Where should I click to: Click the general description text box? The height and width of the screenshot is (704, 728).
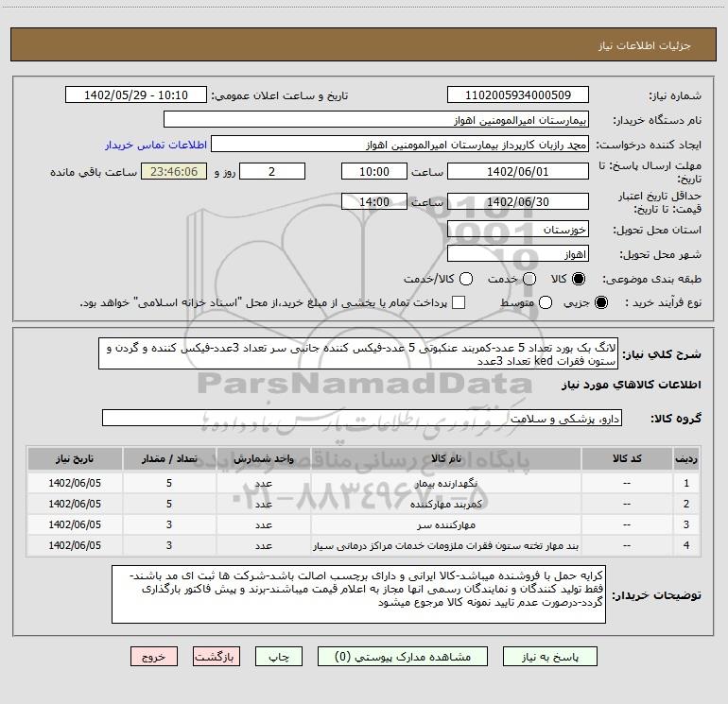358,353
